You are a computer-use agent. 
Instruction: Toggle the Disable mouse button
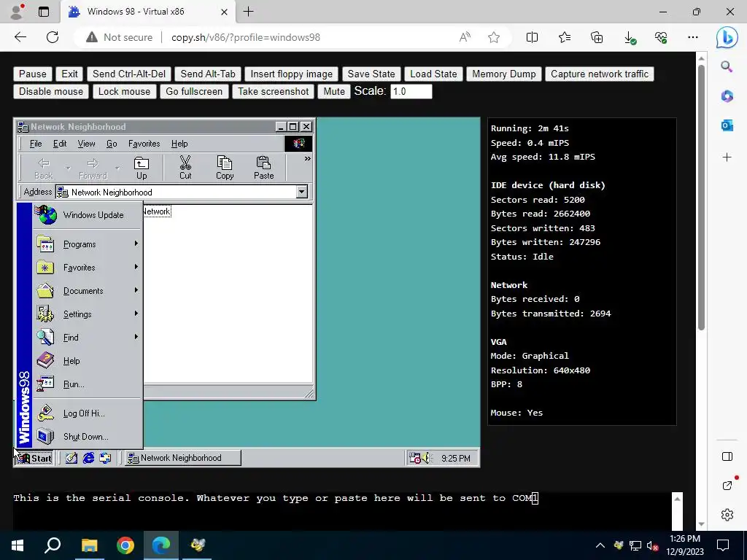(51, 91)
